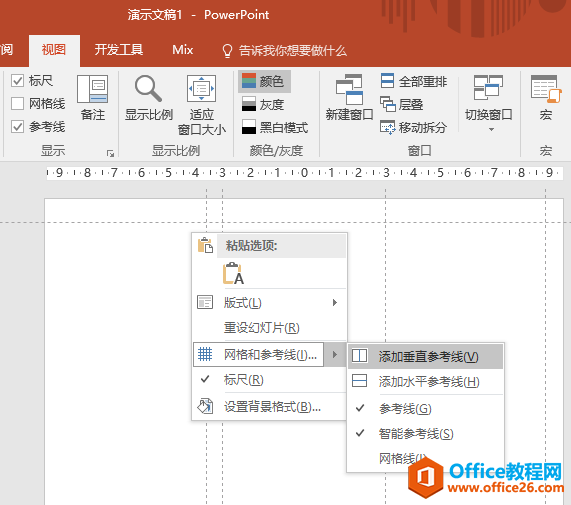Click the 显示比例 magnifier icon

coord(148,89)
